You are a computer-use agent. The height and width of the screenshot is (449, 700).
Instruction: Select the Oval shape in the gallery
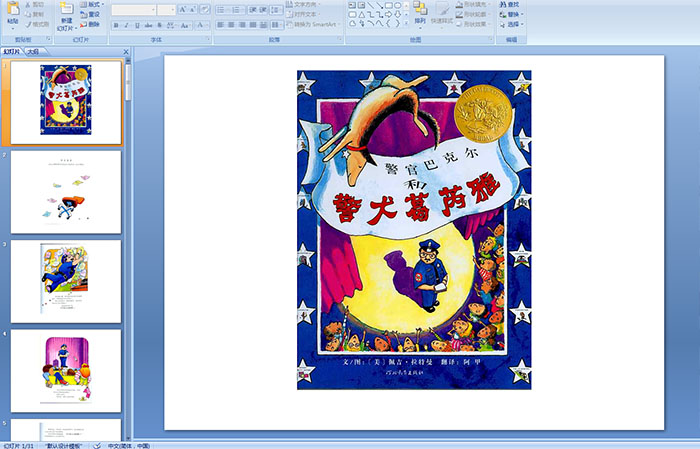[397, 5]
